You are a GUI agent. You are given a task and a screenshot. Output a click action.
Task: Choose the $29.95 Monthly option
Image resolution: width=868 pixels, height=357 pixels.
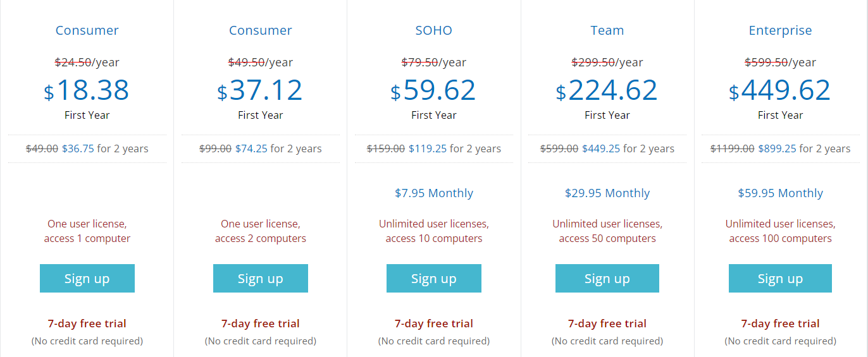click(607, 193)
